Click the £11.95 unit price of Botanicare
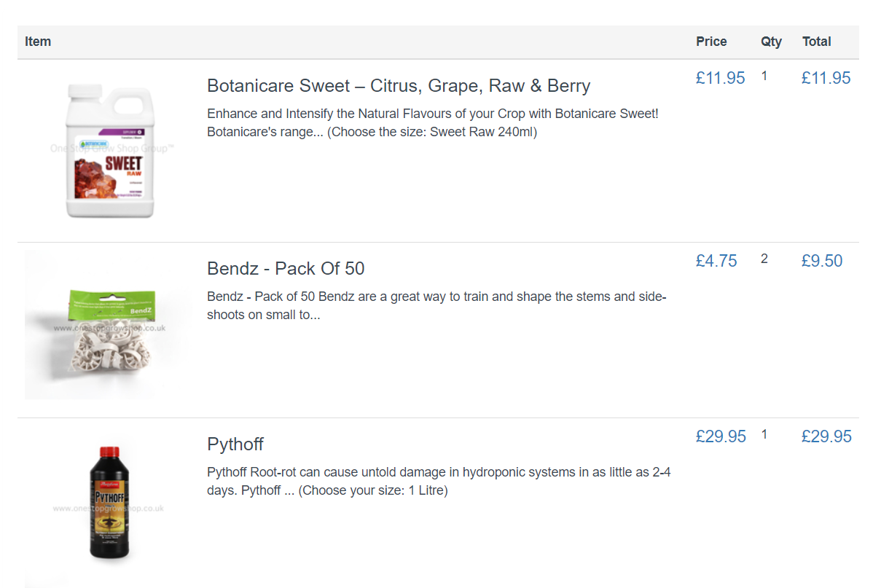The image size is (873, 588). pos(720,78)
